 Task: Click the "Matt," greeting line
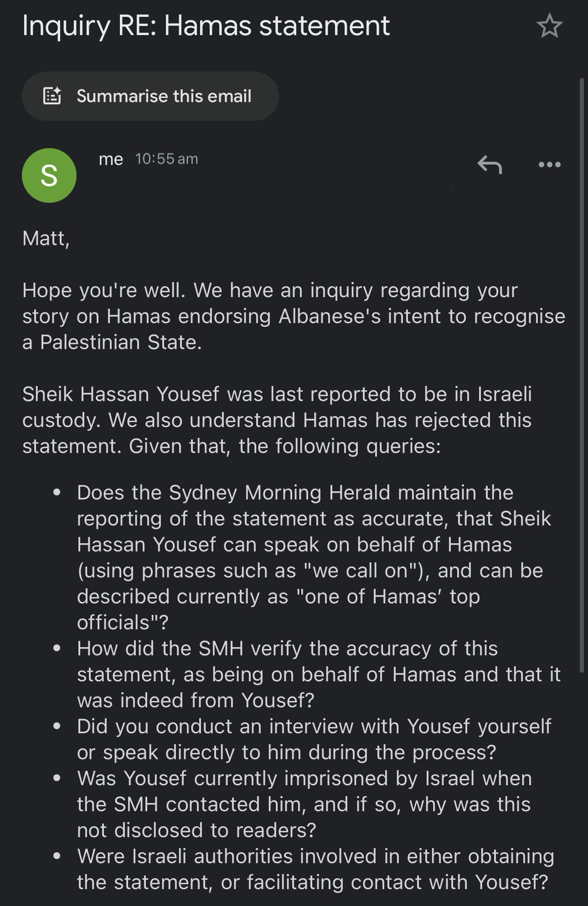[x=46, y=238]
